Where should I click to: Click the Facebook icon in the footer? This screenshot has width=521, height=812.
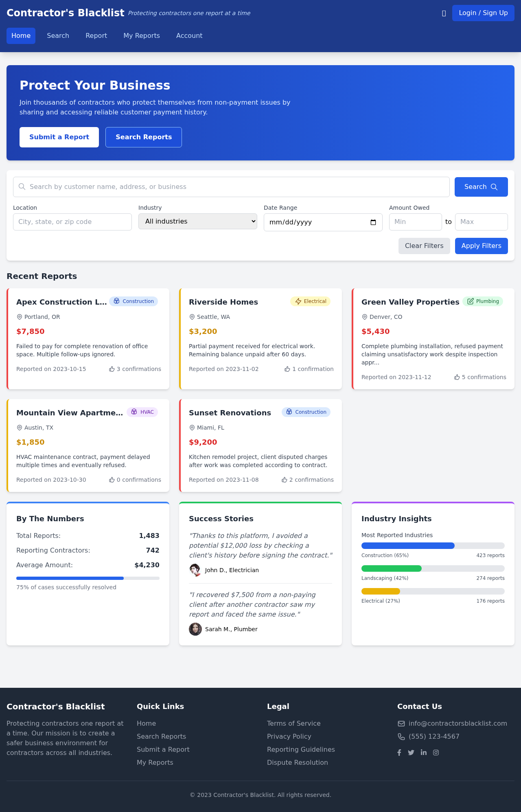click(399, 753)
